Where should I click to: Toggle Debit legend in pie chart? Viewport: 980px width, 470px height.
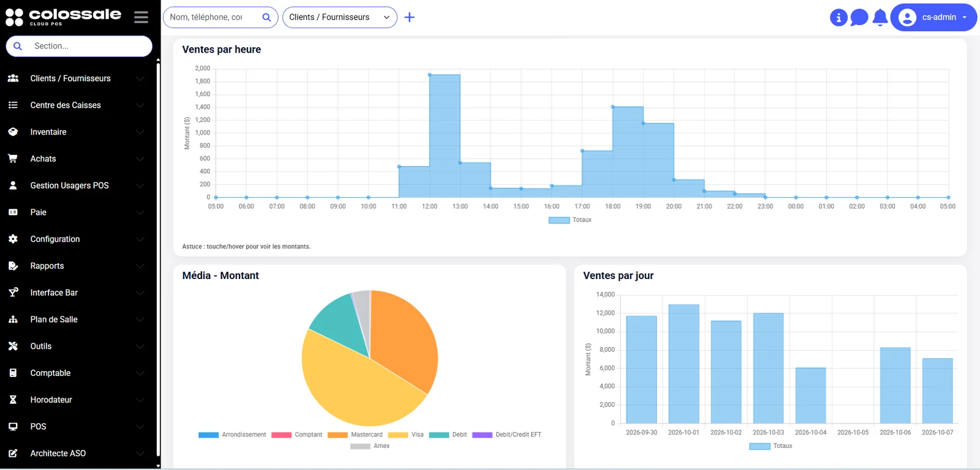(448, 435)
